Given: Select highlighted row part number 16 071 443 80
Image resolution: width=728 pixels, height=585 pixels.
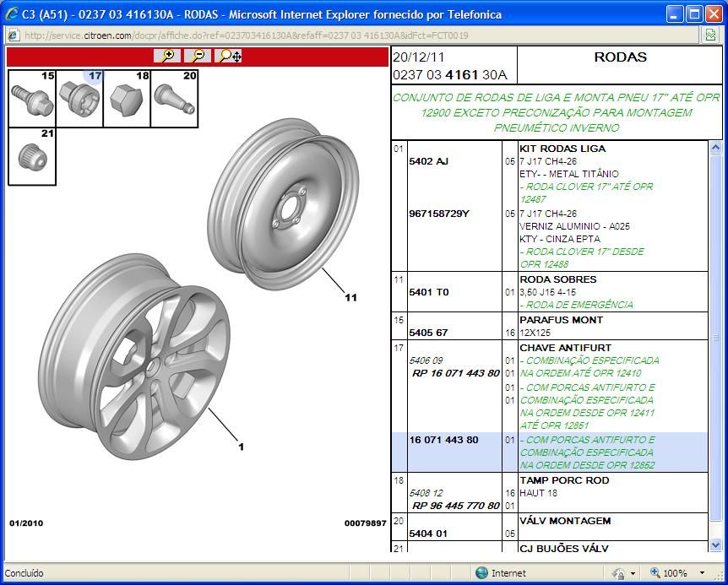Looking at the screenshot, I should click(444, 440).
